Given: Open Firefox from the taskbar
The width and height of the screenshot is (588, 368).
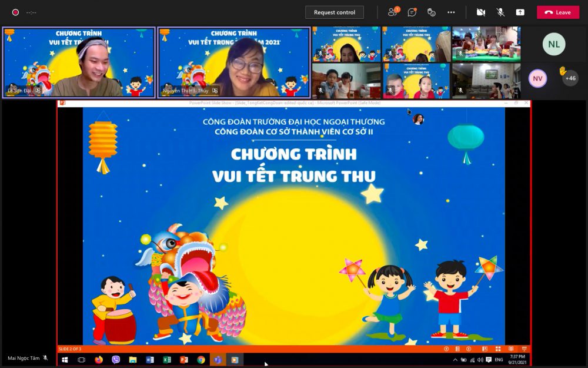Looking at the screenshot, I should 99,360.
